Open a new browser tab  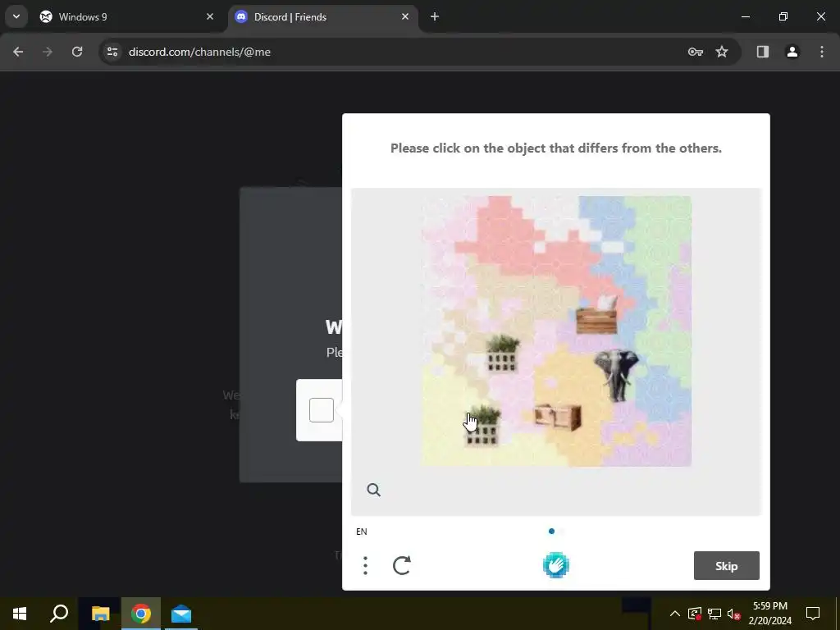435,16
